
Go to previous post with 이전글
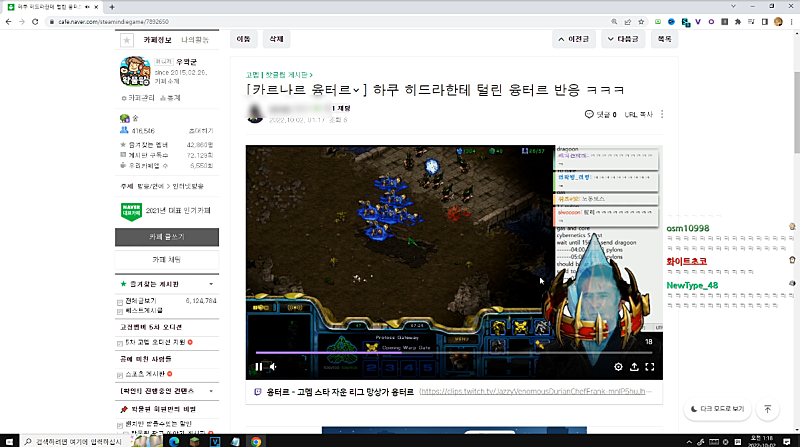tap(573, 39)
